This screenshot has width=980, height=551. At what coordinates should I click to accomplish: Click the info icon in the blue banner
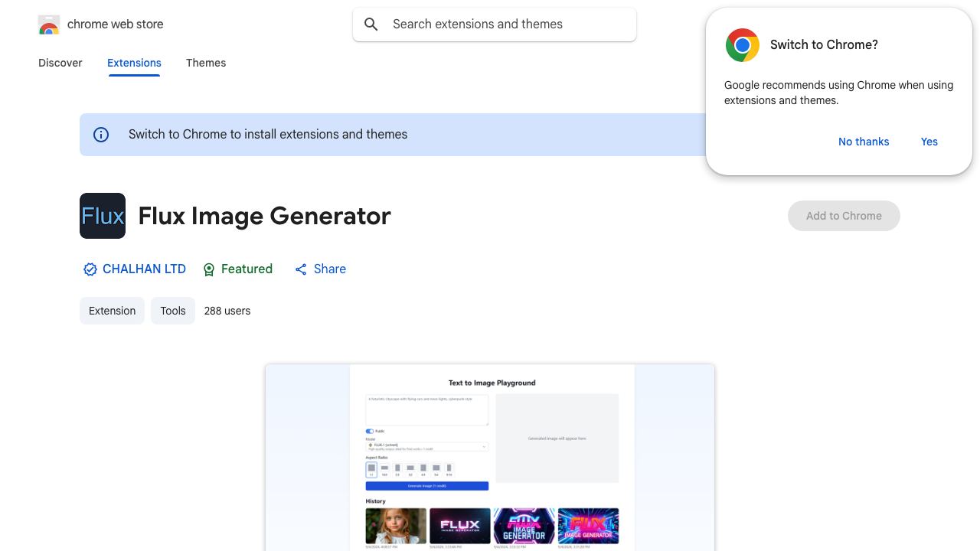[x=101, y=135]
